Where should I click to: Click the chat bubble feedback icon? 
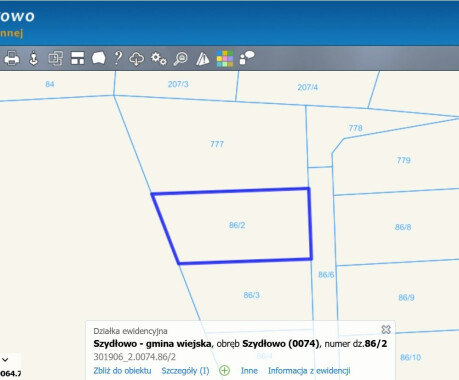(x=247, y=58)
